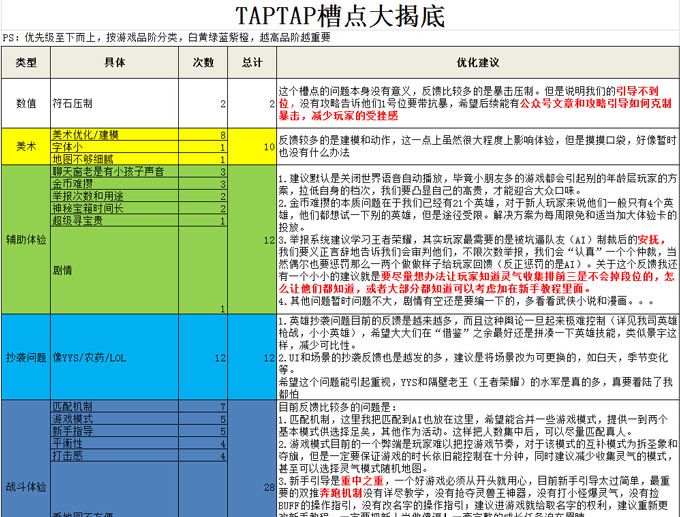Click the 符石压制 cell
This screenshot has height=517, width=680.
coord(114,103)
